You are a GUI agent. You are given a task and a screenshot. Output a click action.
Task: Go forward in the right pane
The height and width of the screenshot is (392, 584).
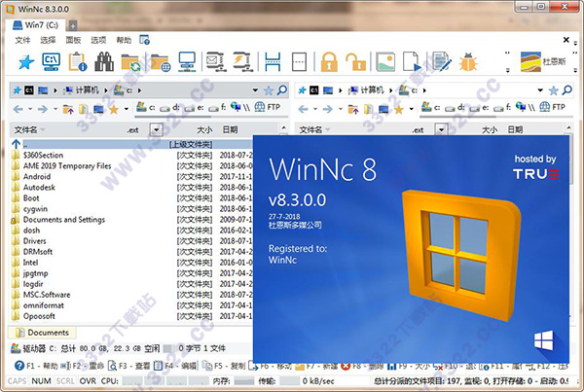pyautogui.click(x=327, y=109)
